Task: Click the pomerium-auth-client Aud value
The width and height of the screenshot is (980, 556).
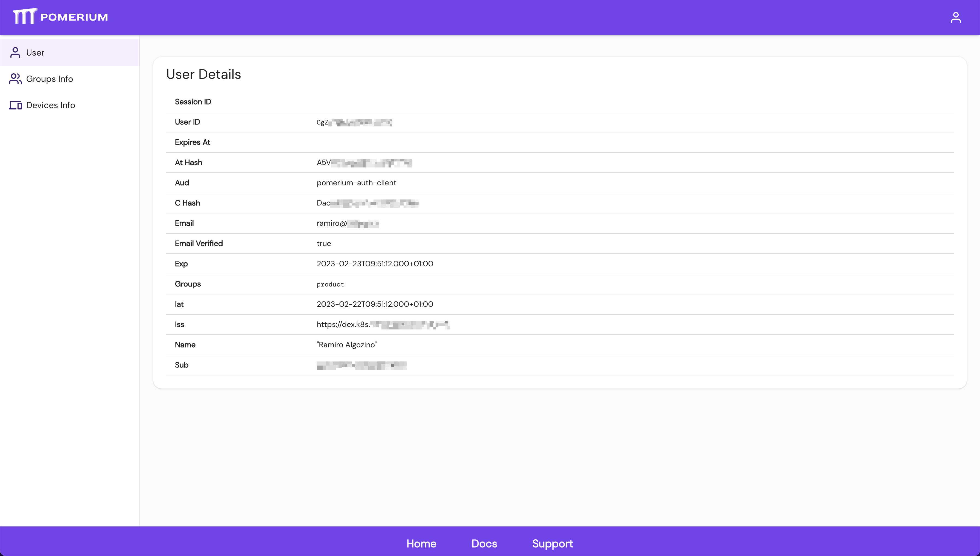Action: (x=356, y=183)
